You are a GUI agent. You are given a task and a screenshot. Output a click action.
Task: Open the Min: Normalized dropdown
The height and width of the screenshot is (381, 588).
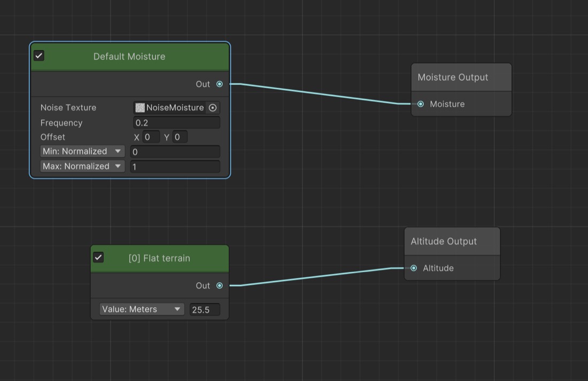pyautogui.click(x=82, y=151)
